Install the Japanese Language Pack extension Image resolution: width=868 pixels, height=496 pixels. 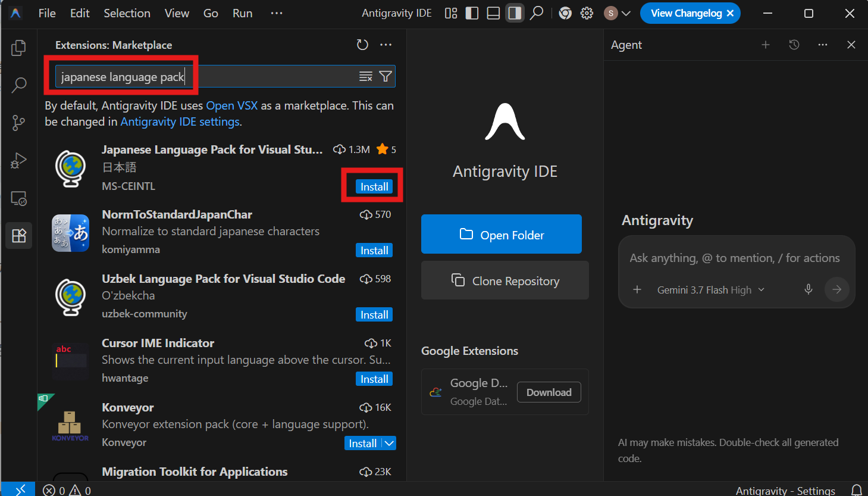(374, 186)
